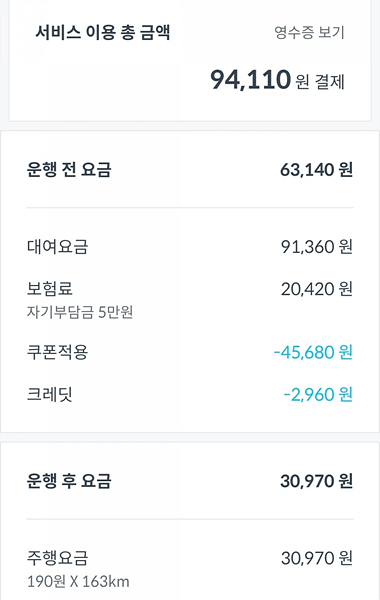380x600 pixels.
Task: Tap the -2,960 원 credit discount
Action: tap(318, 394)
